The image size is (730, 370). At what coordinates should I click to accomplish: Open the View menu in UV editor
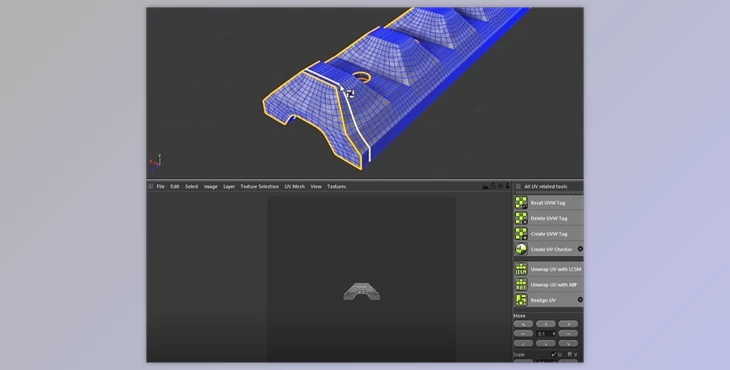pos(316,186)
